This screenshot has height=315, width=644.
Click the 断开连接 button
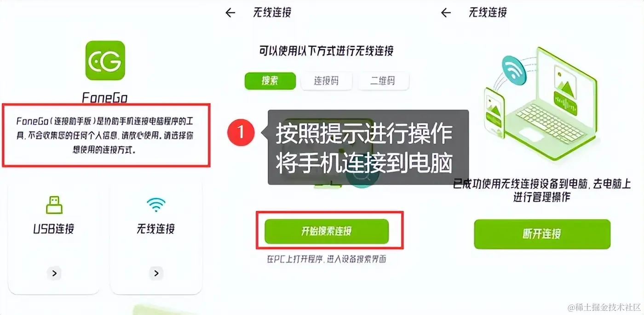(x=542, y=234)
